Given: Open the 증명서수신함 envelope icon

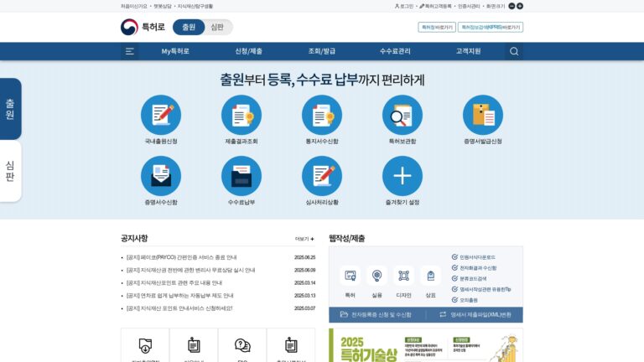Looking at the screenshot, I should point(161,176).
